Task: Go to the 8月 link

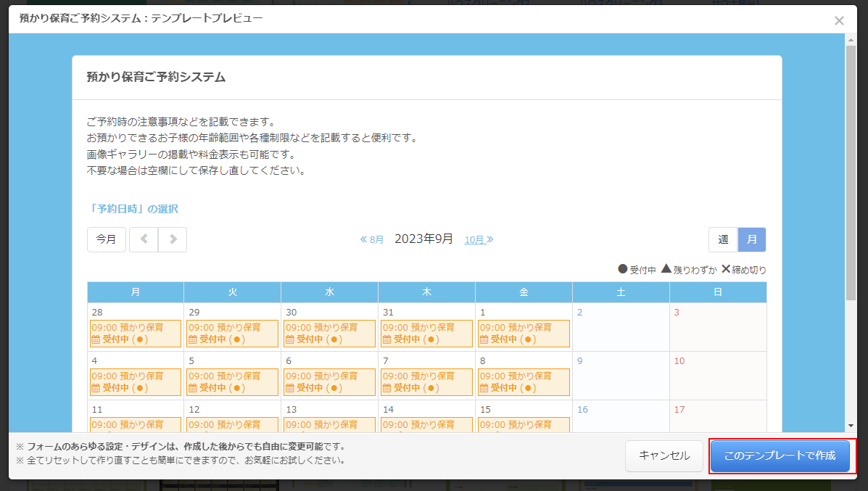Action: pos(372,239)
